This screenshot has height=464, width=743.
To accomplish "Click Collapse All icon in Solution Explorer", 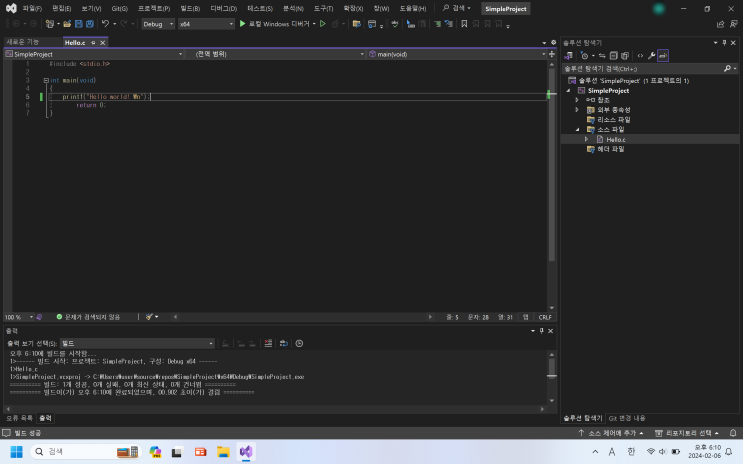I will pyautogui.click(x=615, y=55).
